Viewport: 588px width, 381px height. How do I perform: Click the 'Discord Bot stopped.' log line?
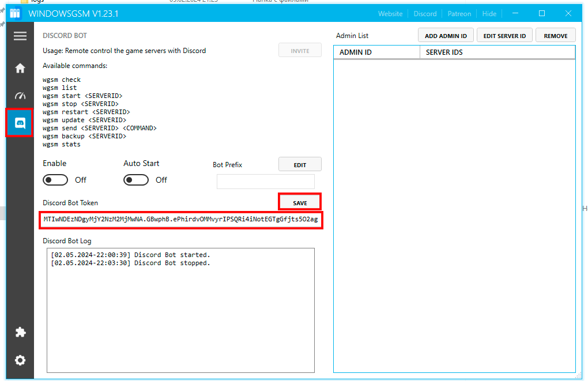(x=130, y=263)
